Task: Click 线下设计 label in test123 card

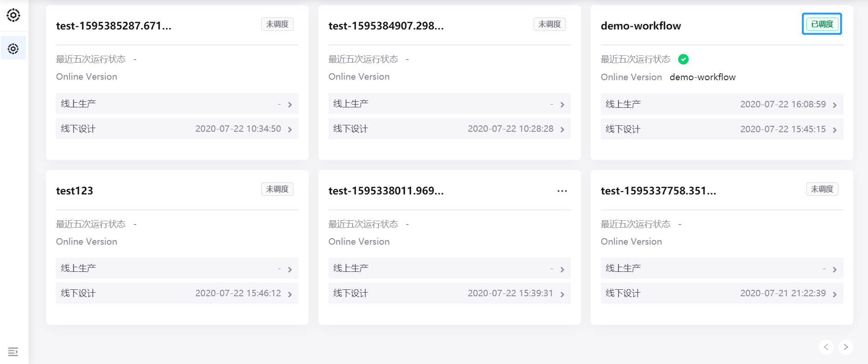Action: point(78,293)
